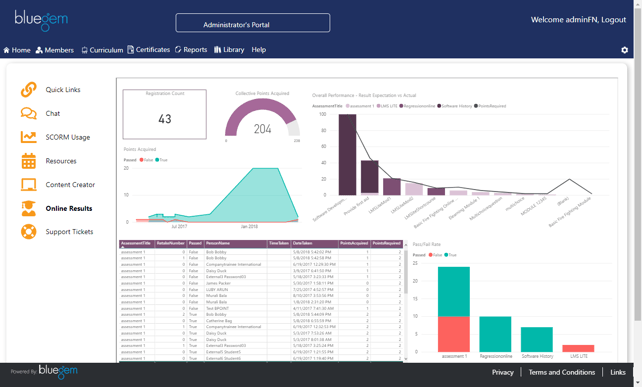This screenshot has width=642, height=387.
Task: Click the SCORM Usage graph icon
Action: (29, 137)
